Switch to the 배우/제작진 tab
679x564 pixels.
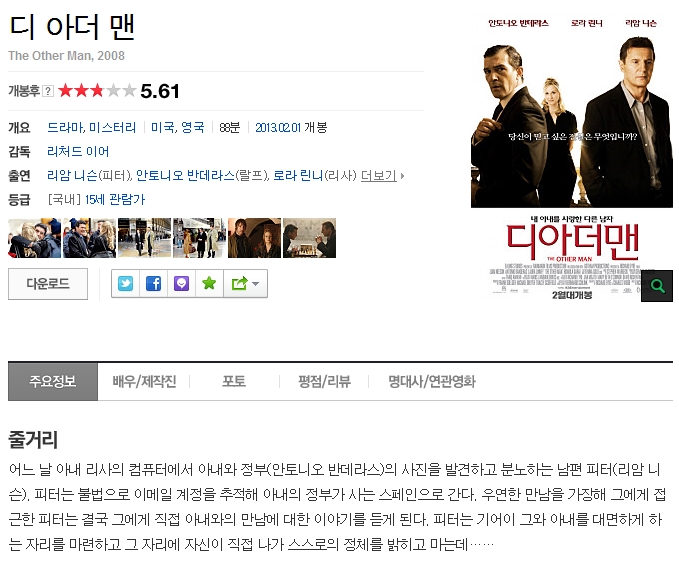[x=144, y=382]
